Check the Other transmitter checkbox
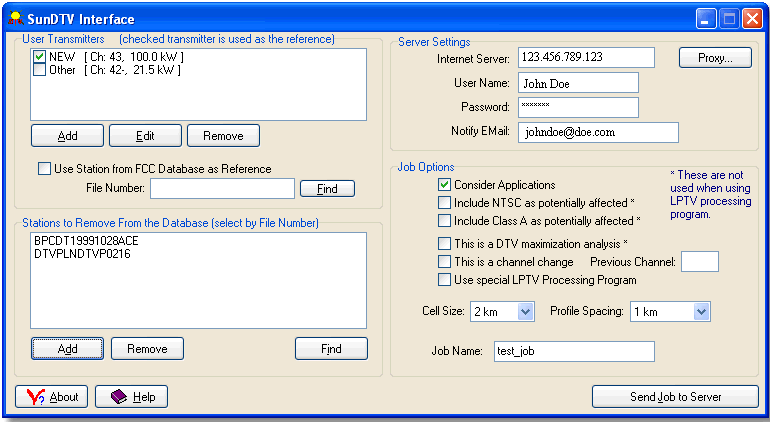Image resolution: width=770 pixels, height=423 pixels. [40, 70]
